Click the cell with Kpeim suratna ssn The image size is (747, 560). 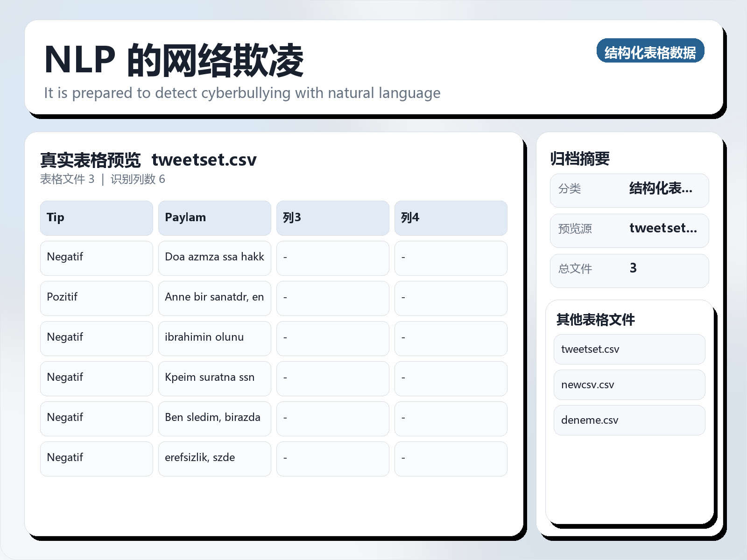214,378
